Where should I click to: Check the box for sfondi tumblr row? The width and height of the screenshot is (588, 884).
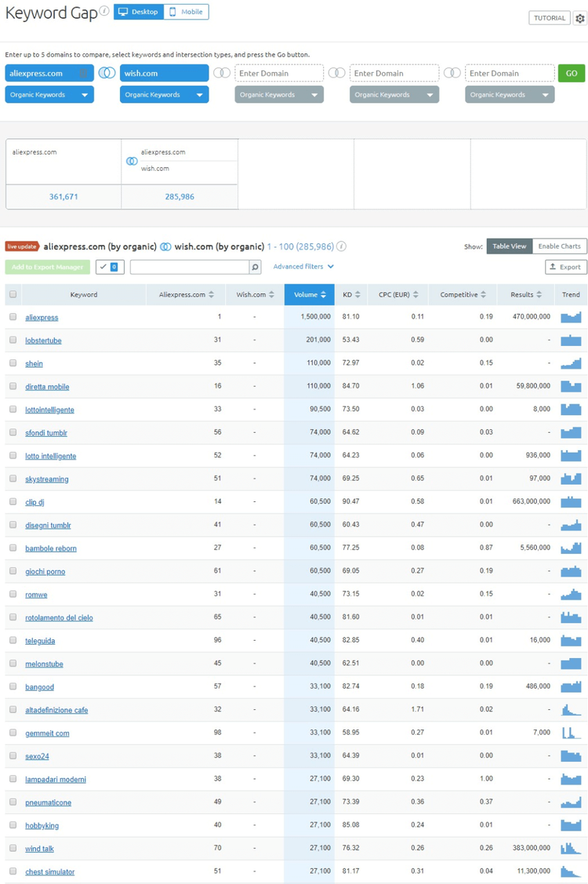13,432
